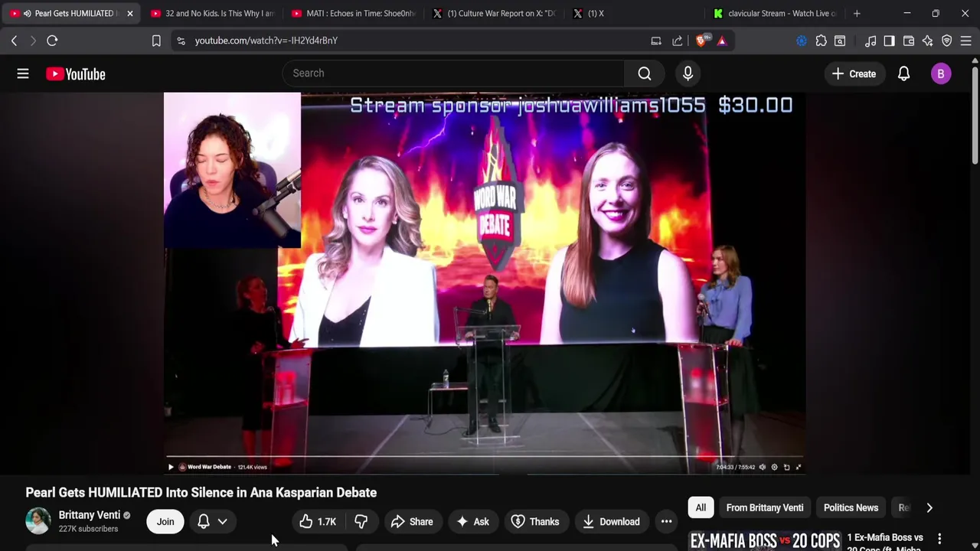The image size is (980, 551).
Task: Open the channel avatar of Brittany Venti
Action: [38, 521]
